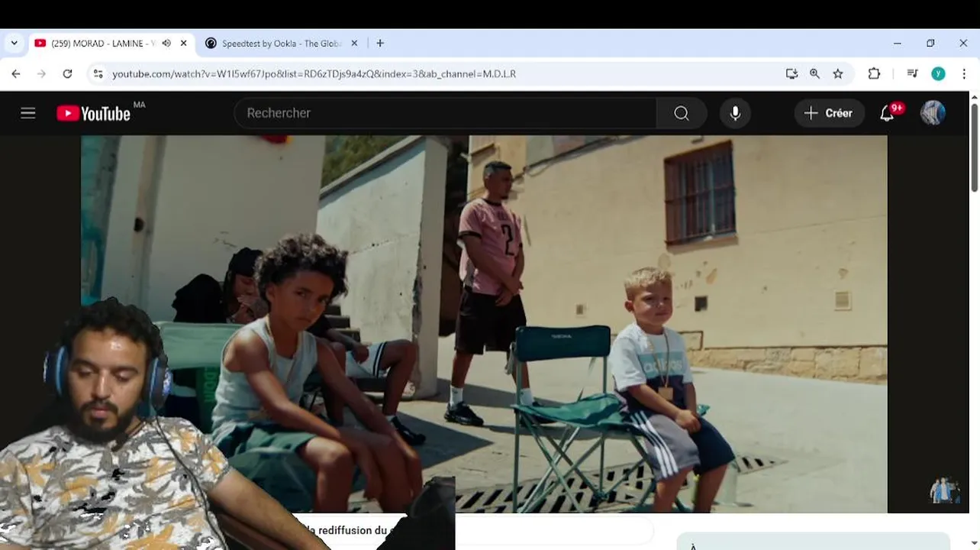The width and height of the screenshot is (980, 550).
Task: Go back to the previous page
Action: 16,74
